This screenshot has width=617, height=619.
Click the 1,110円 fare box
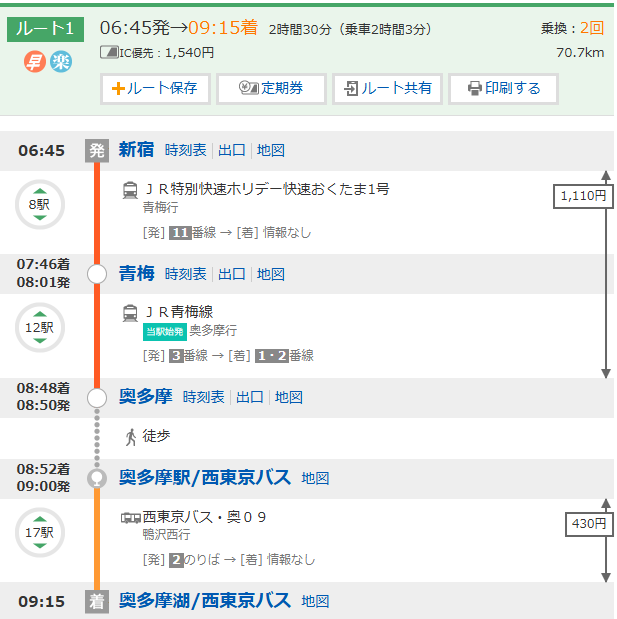(583, 197)
